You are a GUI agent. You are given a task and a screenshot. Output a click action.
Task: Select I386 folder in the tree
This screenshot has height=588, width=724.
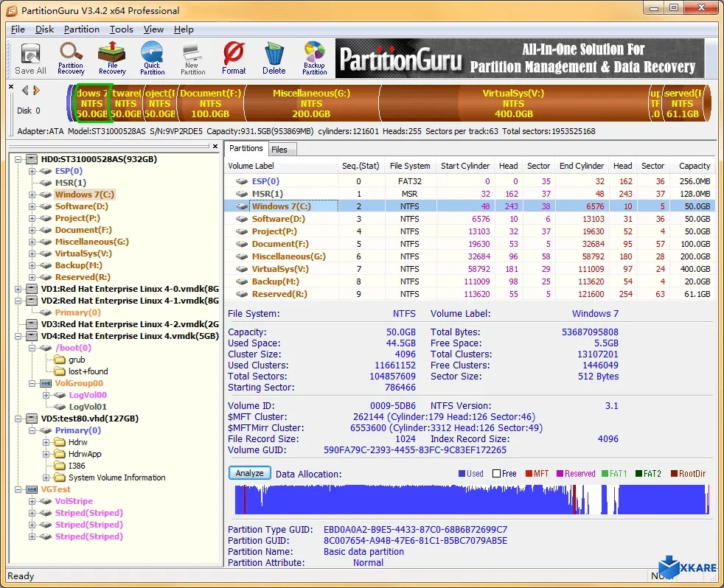click(x=77, y=466)
